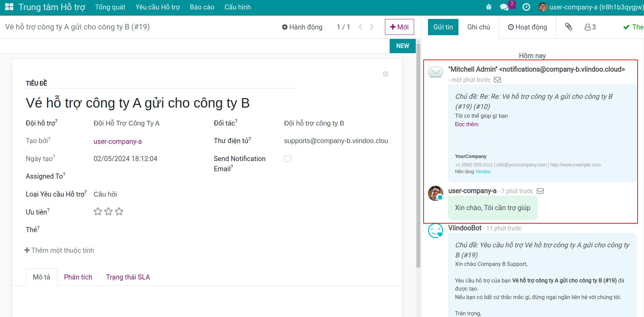Image resolution: width=644 pixels, height=317 pixels.
Task: Click the Ghi chú button
Action: [x=478, y=27]
